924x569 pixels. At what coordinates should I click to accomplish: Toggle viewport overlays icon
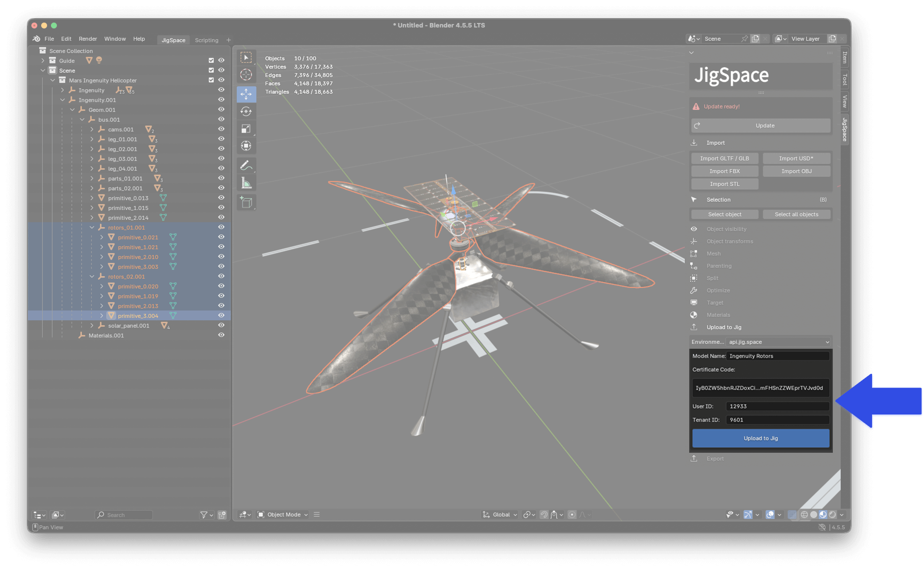point(770,515)
